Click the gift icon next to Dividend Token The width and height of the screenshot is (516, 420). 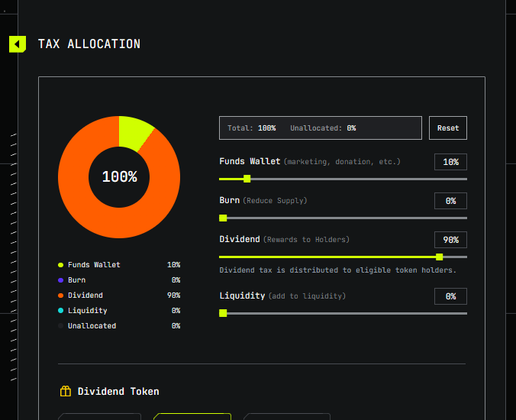[x=66, y=391]
